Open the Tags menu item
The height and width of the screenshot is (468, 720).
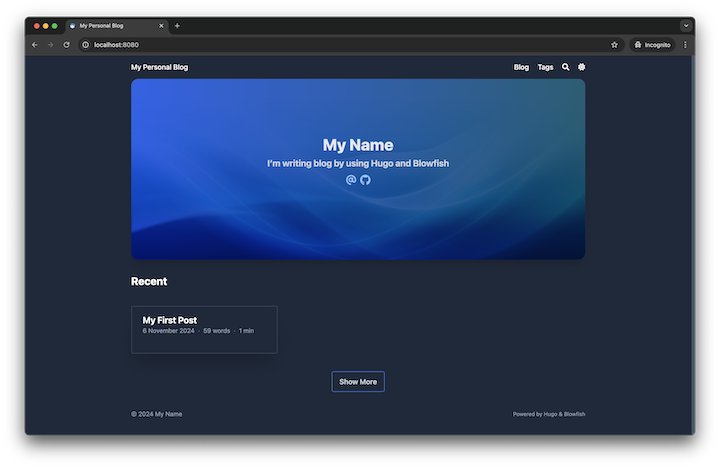[545, 67]
